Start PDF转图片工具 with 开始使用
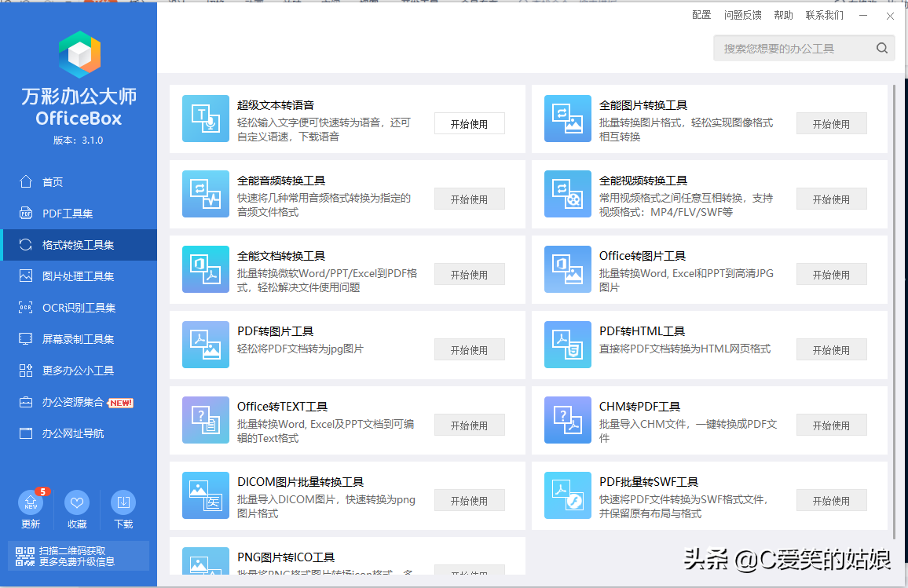 [470, 350]
